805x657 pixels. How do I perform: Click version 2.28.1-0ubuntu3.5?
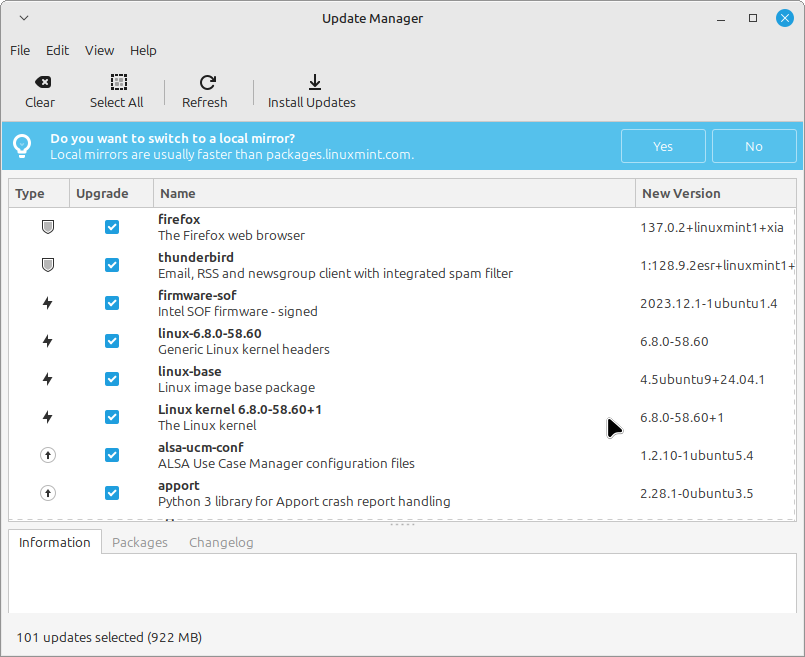697,493
